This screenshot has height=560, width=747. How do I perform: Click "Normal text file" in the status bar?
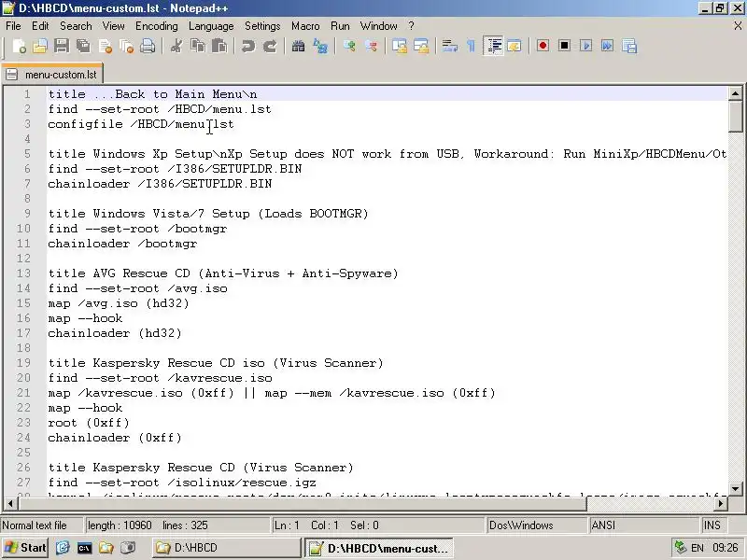(x=35, y=525)
